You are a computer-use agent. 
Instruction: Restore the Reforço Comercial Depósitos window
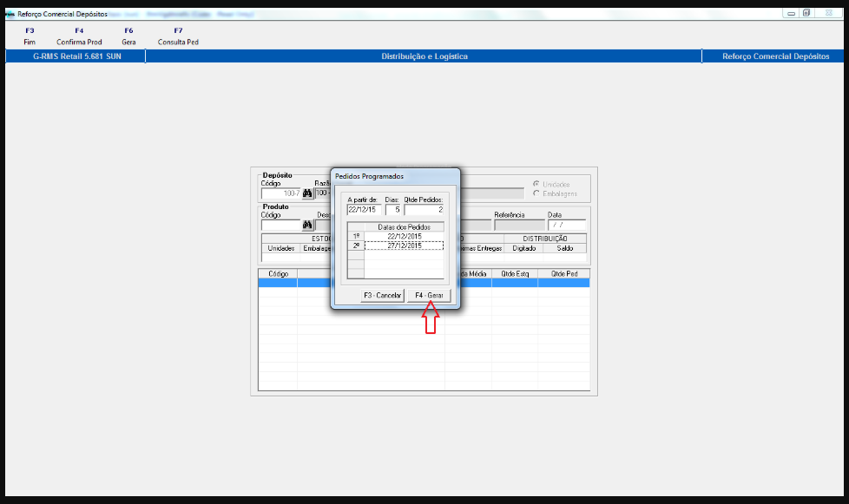806,13
